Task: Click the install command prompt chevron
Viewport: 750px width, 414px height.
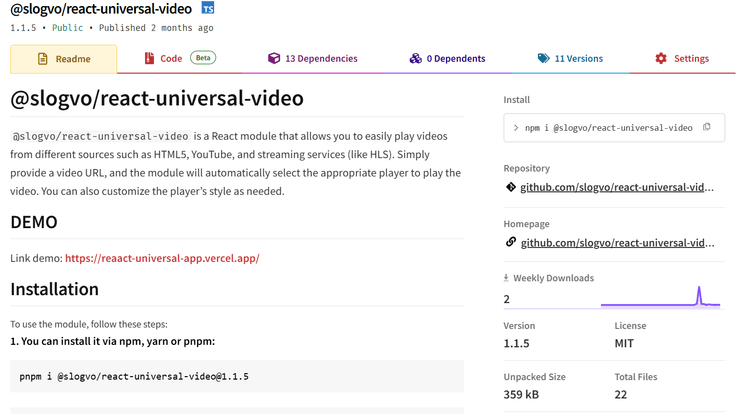Action: coord(516,128)
